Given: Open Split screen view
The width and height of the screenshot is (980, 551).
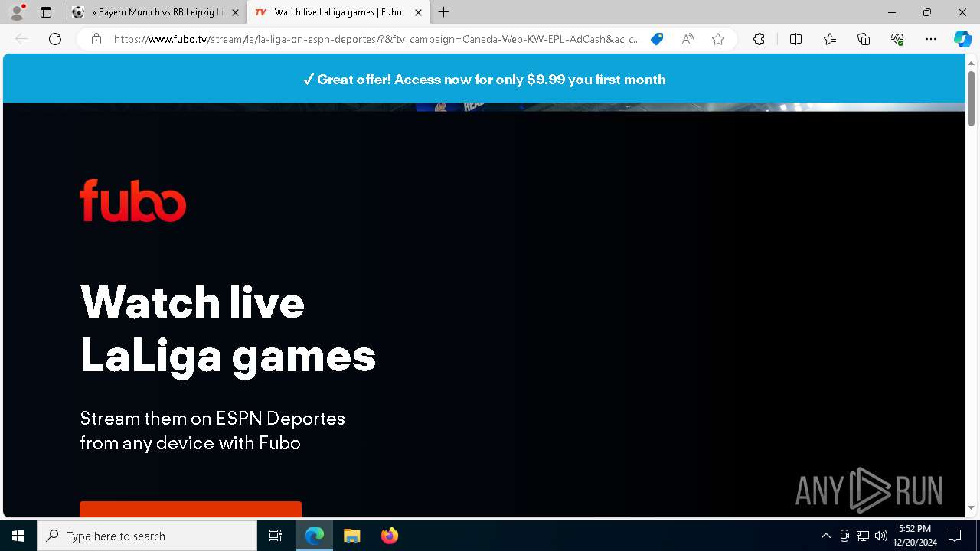Looking at the screenshot, I should 795,39.
